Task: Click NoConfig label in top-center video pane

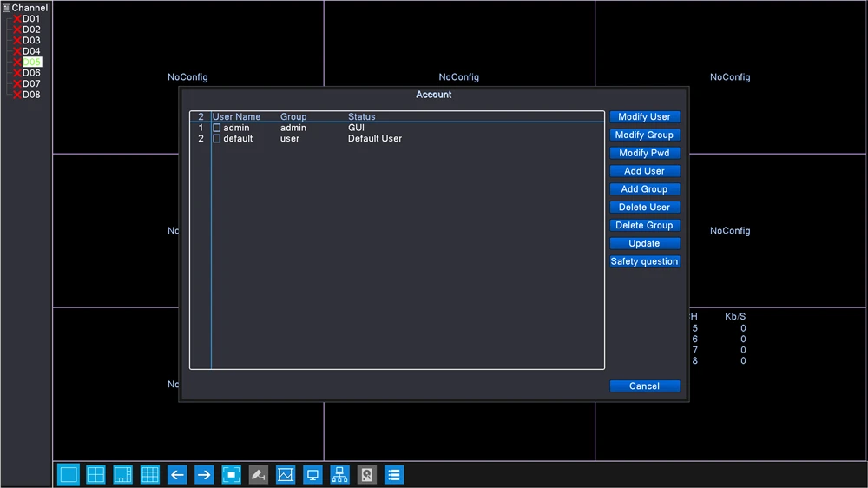Action: tap(459, 77)
